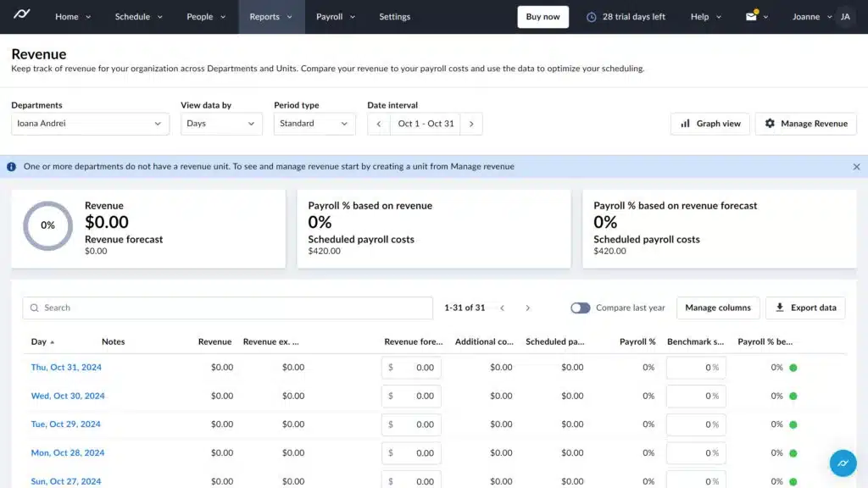Click the floating chat support icon

[x=842, y=463]
